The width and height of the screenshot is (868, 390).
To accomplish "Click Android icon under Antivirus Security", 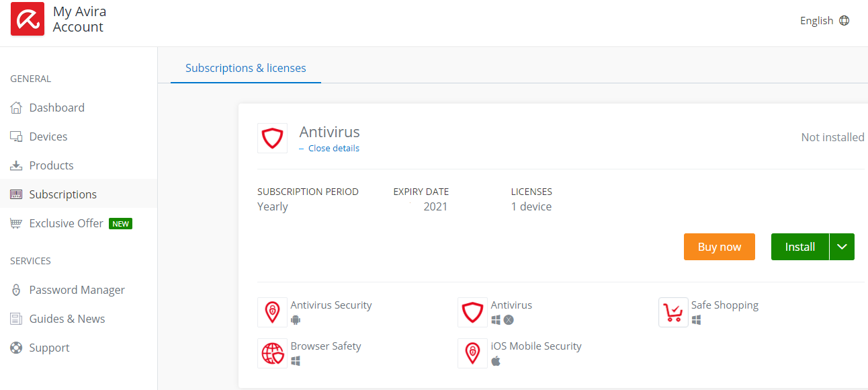I will (x=296, y=320).
